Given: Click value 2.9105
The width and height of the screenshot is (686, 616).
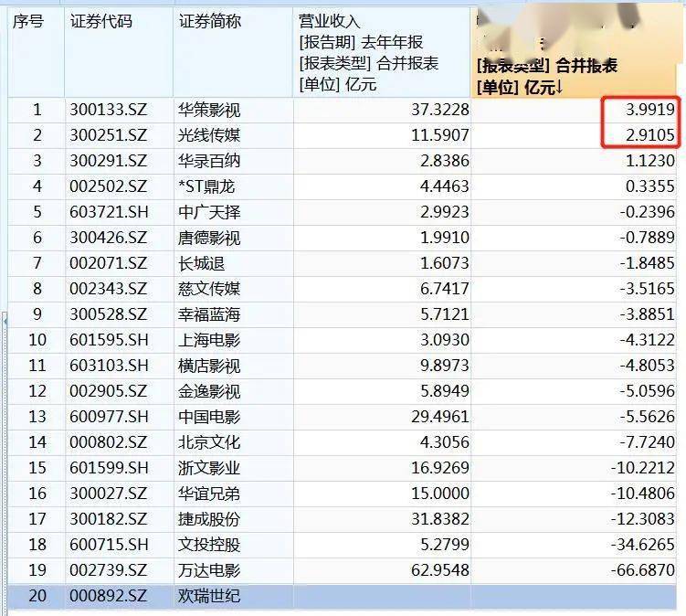Looking at the screenshot, I should (x=650, y=135).
